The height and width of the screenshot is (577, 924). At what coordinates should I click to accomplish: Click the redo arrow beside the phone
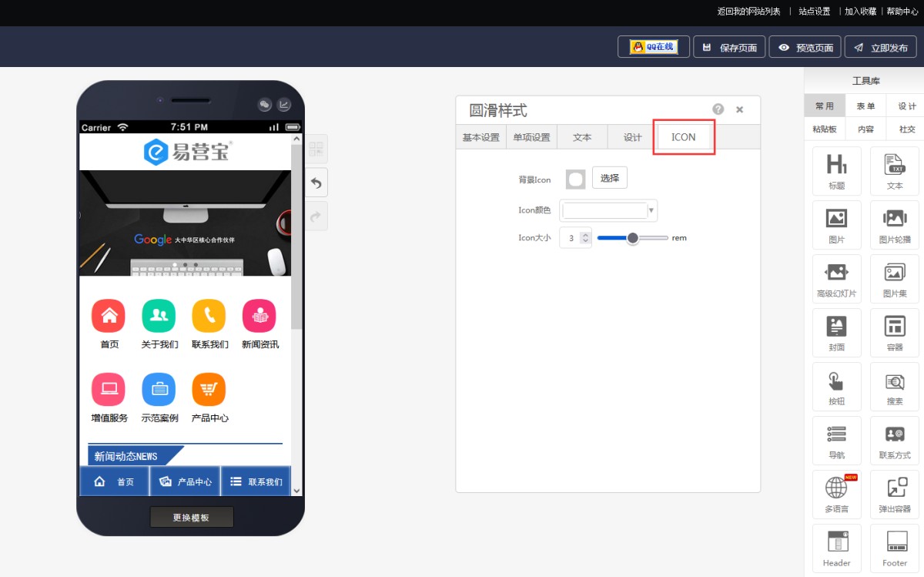click(x=316, y=216)
